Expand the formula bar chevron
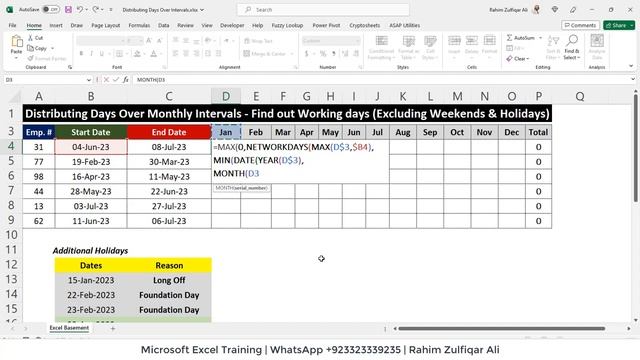Viewport: 640px width, 360px height. (633, 80)
